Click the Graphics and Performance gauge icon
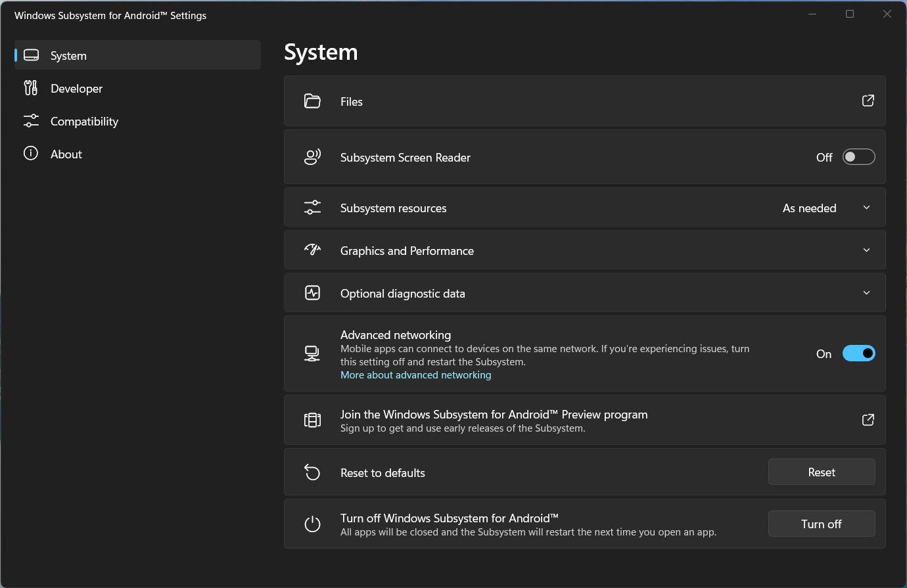This screenshot has width=907, height=588. (312, 250)
